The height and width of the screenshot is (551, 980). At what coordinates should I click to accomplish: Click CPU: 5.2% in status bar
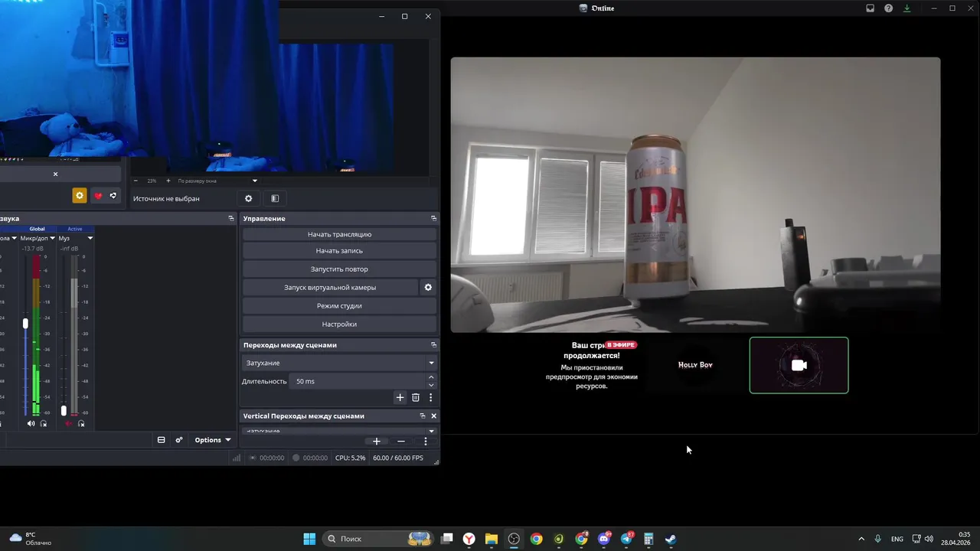[350, 458]
